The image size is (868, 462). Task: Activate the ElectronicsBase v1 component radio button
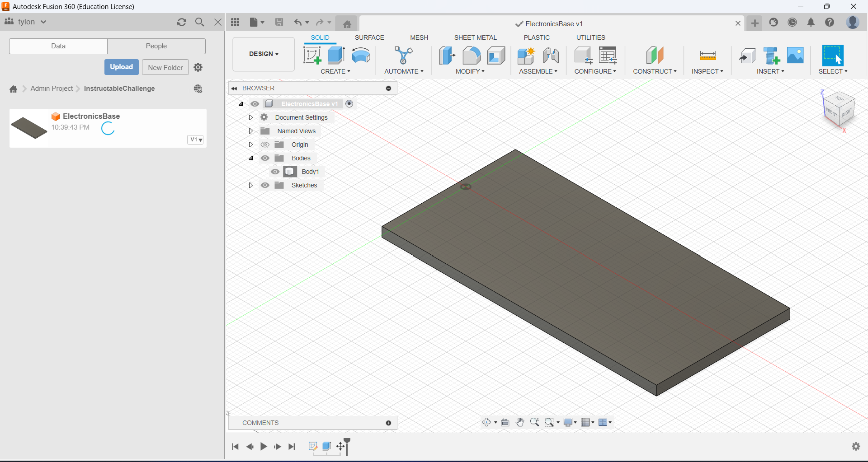(x=349, y=104)
